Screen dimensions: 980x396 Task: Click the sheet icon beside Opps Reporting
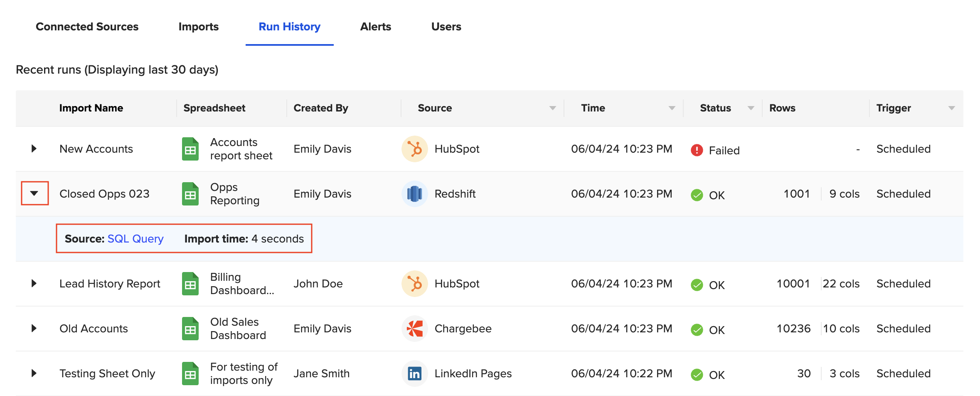pyautogui.click(x=190, y=194)
